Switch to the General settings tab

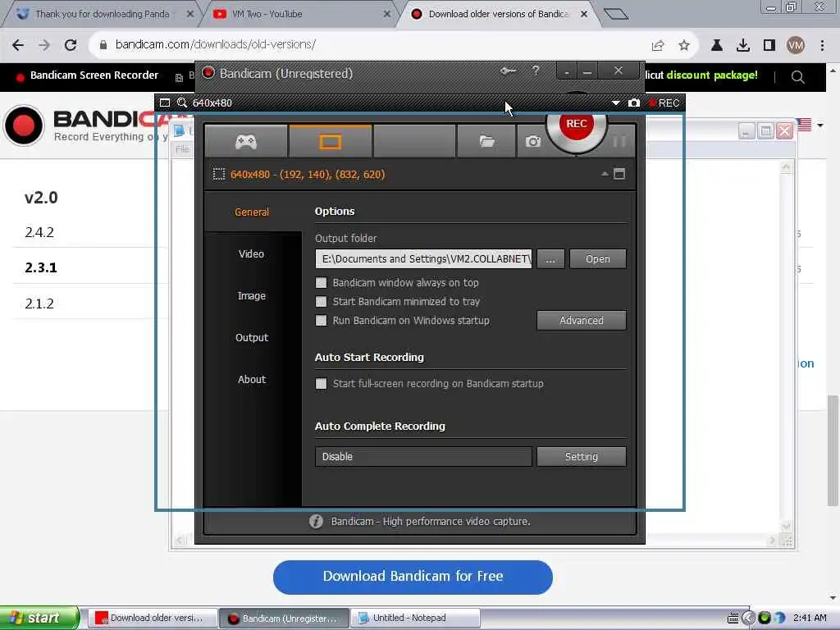pyautogui.click(x=252, y=212)
